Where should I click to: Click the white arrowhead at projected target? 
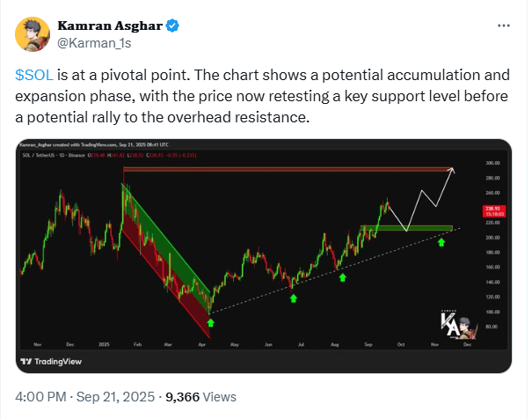pos(452,170)
